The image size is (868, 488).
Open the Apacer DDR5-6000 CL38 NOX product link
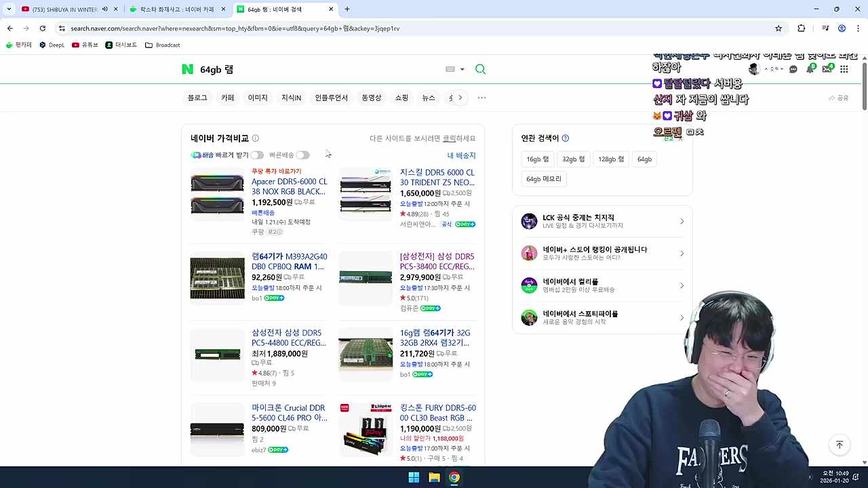290,186
